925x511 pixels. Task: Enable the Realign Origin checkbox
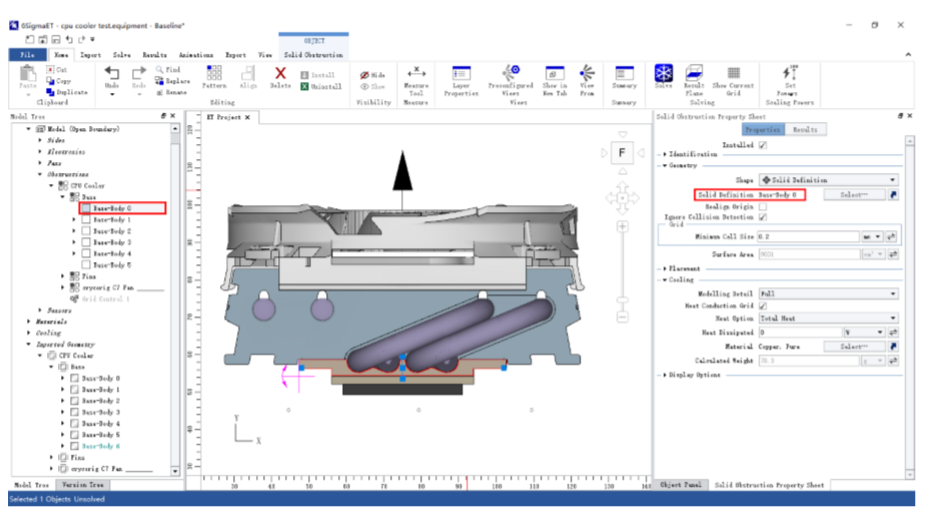763,206
